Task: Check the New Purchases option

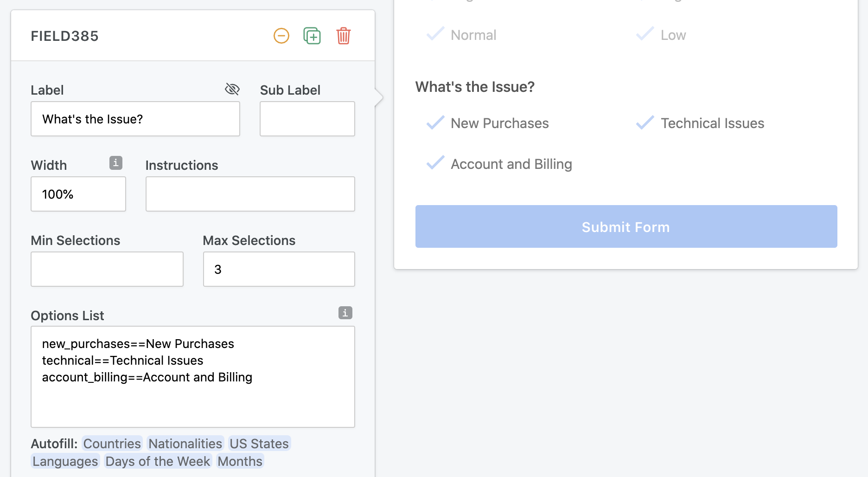Action: 487,123
